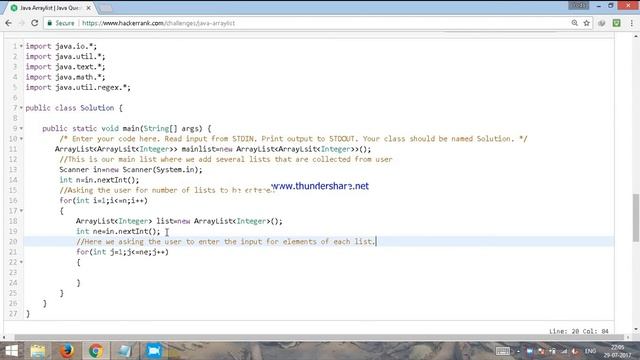Click empty code line 23
The height and width of the screenshot is (360, 640).
318,272
